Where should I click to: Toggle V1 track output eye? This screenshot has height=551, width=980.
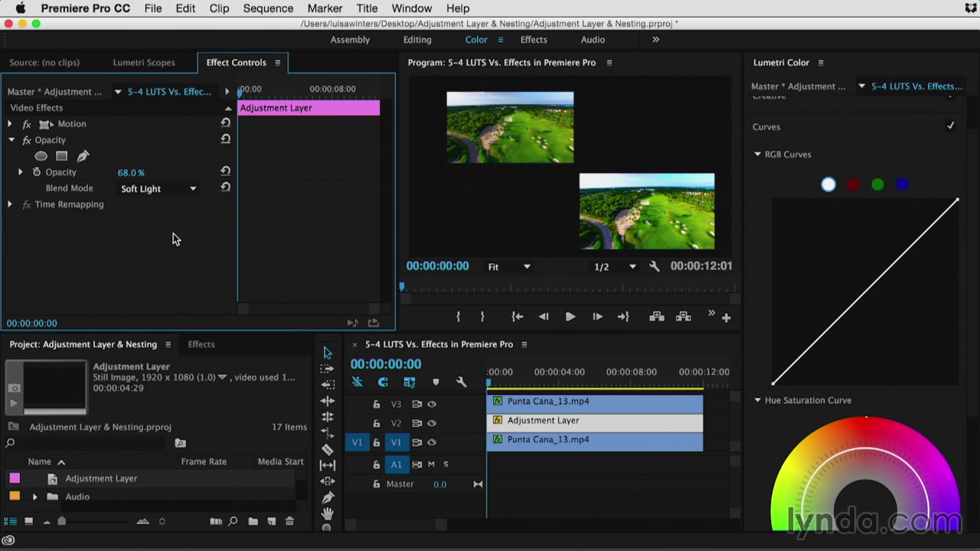coord(432,442)
